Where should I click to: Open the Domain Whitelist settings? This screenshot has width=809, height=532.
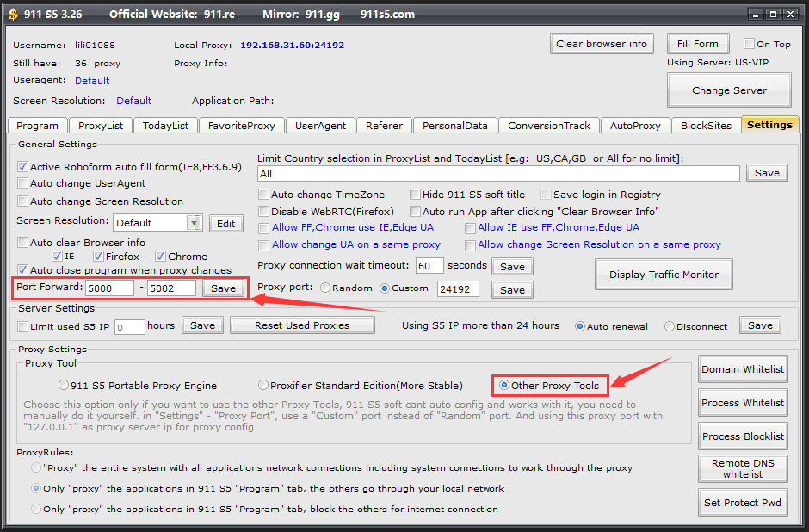point(742,369)
